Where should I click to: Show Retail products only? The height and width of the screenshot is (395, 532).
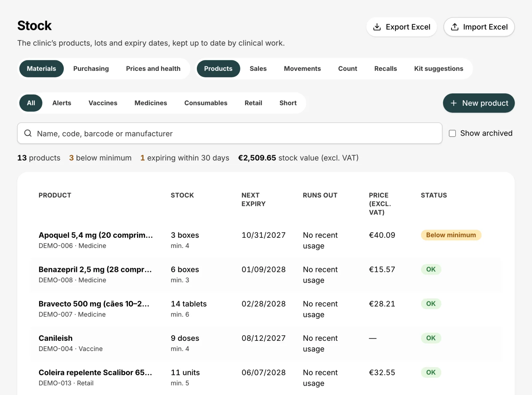[253, 103]
